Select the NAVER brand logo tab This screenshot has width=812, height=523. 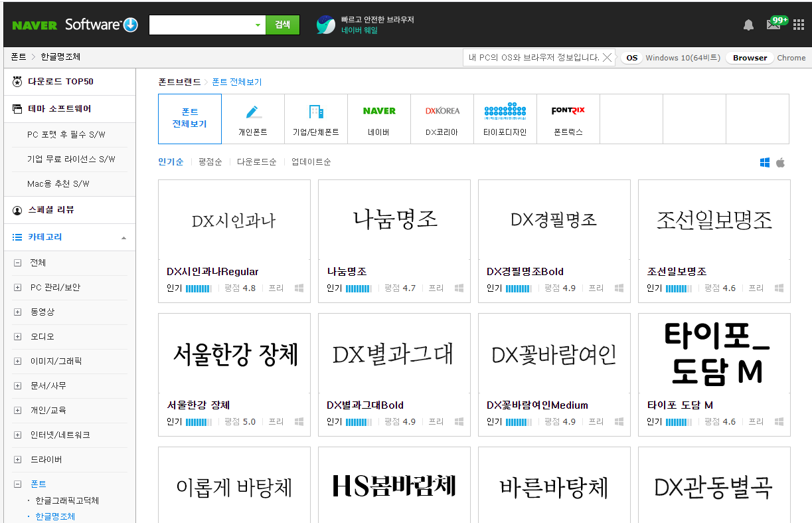click(x=379, y=111)
